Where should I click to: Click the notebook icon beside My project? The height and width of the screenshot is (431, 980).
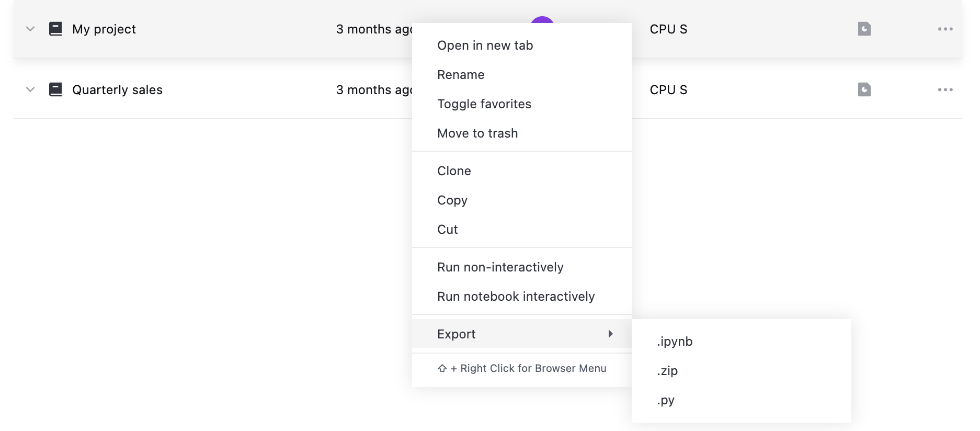tap(55, 29)
